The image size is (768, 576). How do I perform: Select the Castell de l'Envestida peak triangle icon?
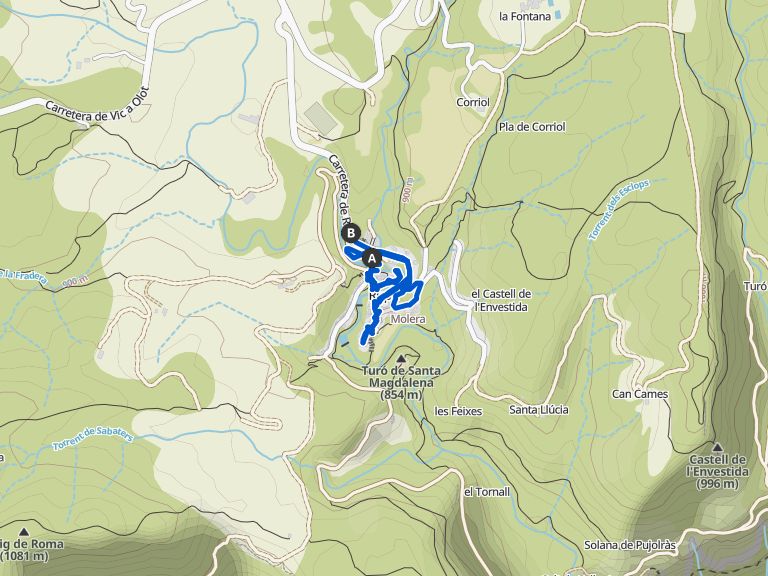pos(718,447)
